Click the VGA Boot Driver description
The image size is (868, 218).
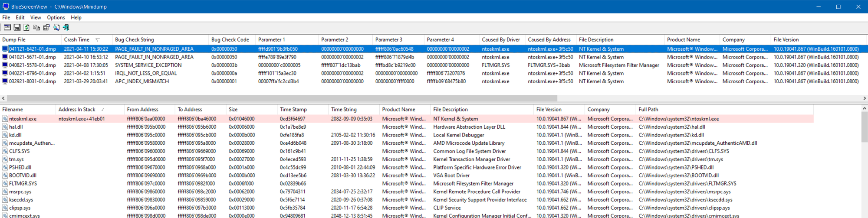click(x=451, y=176)
